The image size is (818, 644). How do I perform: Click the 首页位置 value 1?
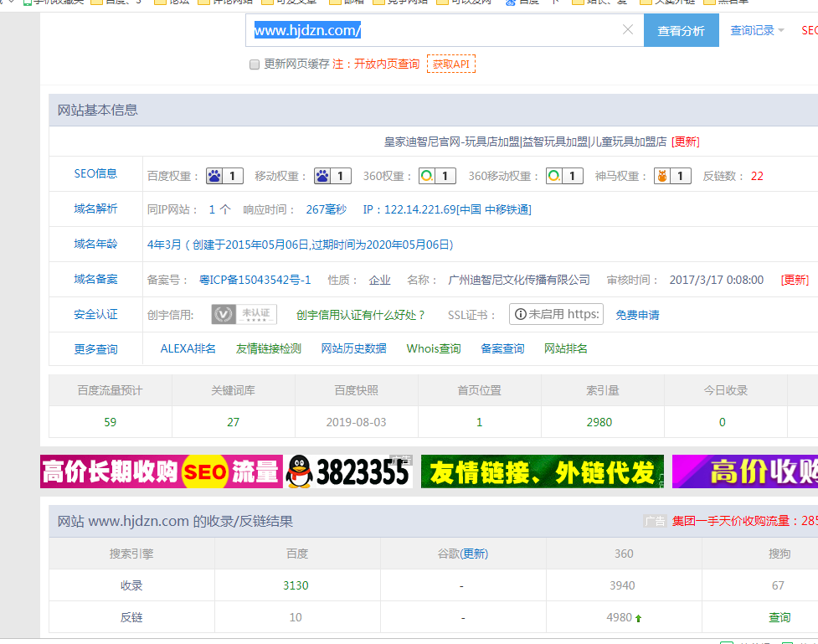click(x=480, y=422)
